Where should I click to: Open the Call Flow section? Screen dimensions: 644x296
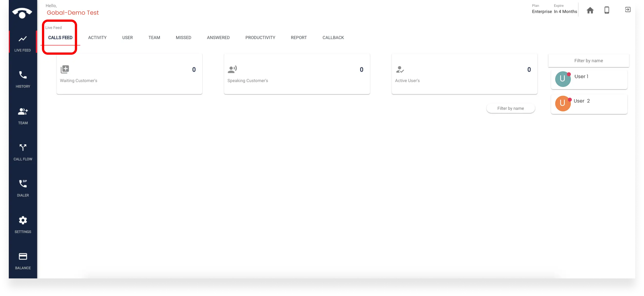(23, 151)
